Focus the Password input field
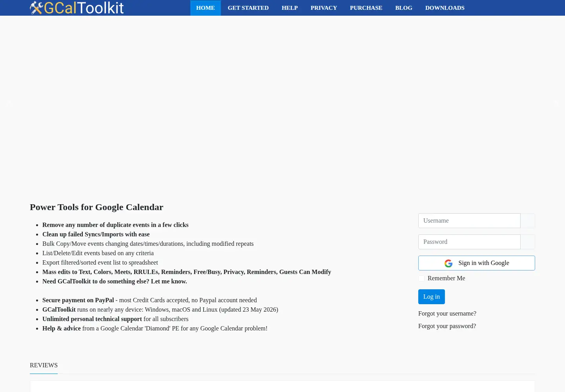Image resolution: width=565 pixels, height=392 pixels. tap(469, 242)
